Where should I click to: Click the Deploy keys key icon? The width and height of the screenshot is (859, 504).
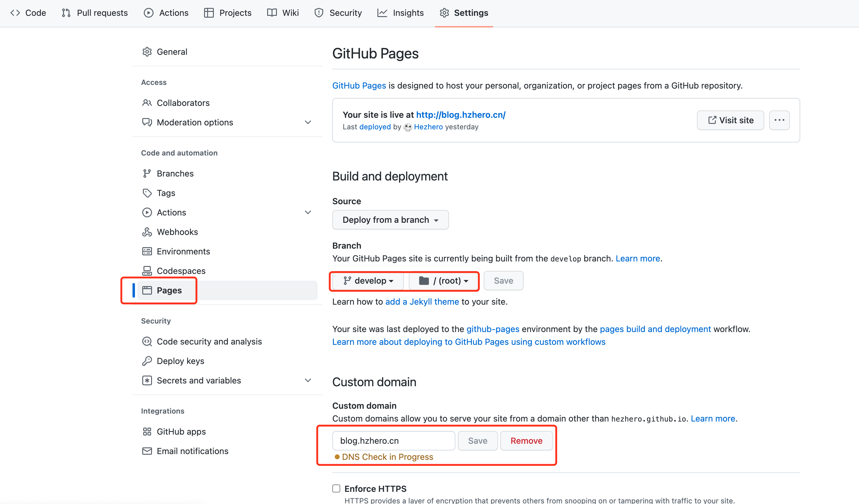[x=147, y=361]
